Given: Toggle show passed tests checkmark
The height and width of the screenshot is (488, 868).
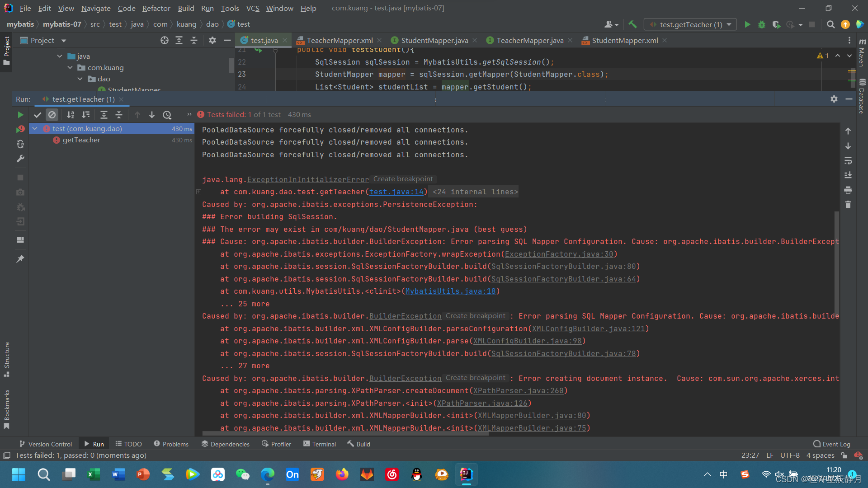Looking at the screenshot, I should [38, 115].
